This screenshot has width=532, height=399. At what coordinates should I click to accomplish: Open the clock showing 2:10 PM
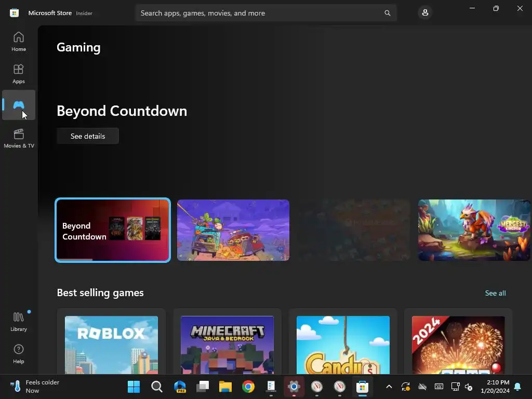(x=495, y=387)
